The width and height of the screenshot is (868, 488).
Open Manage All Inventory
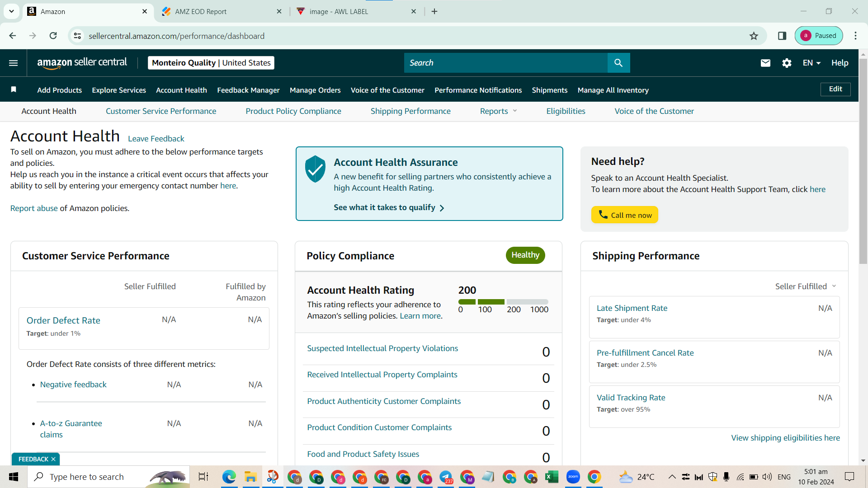tap(613, 90)
